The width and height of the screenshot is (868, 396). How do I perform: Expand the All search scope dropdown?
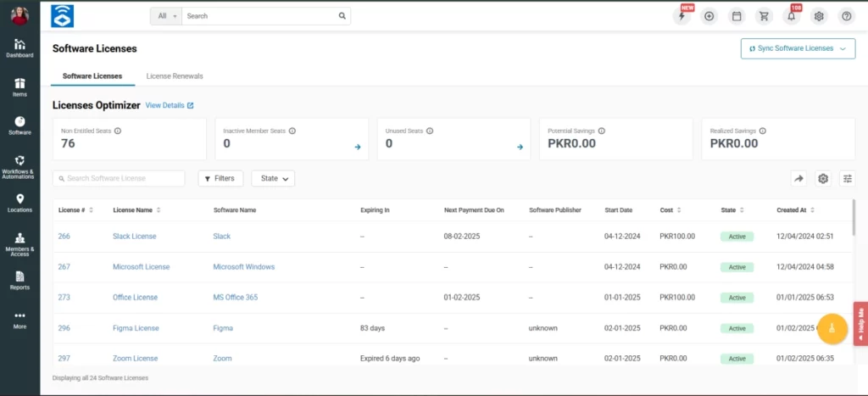tap(166, 16)
